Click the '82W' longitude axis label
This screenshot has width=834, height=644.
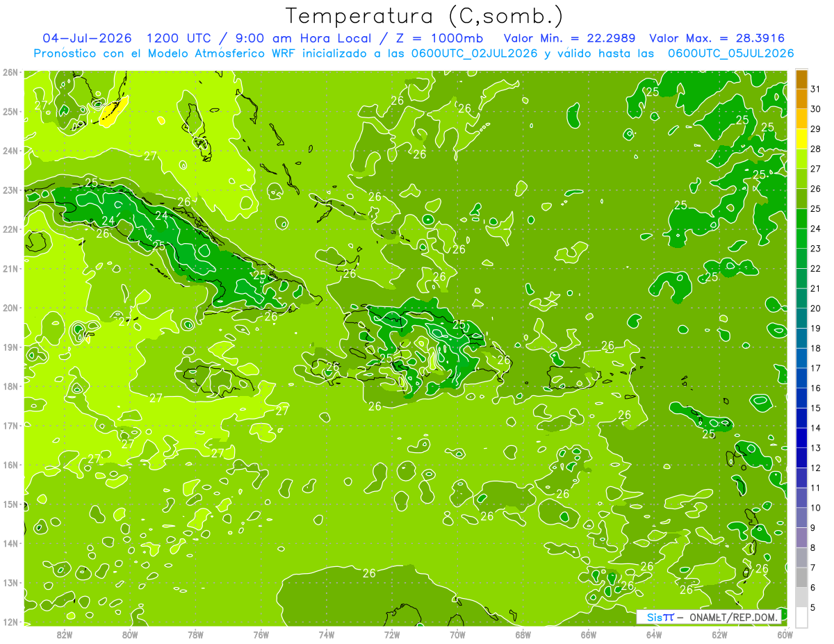point(65,635)
